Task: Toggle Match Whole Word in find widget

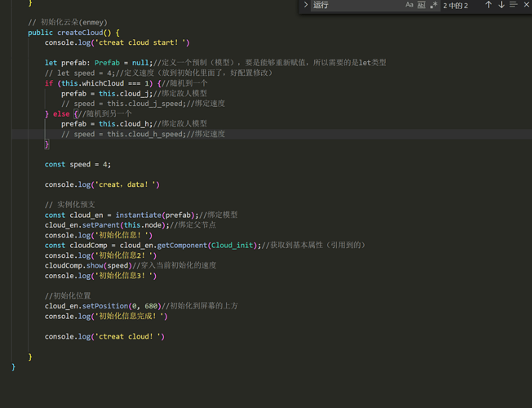Action: [x=421, y=5]
